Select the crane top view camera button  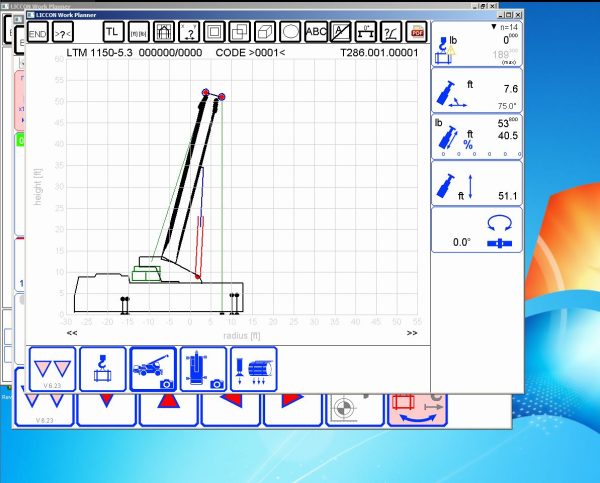[x=203, y=369]
